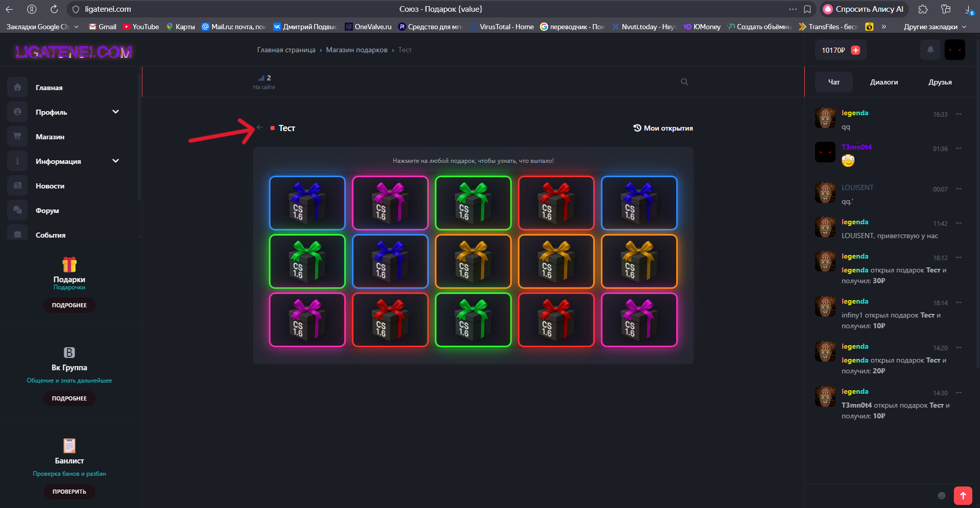
Task: Open the red gift box in top row
Action: point(556,203)
